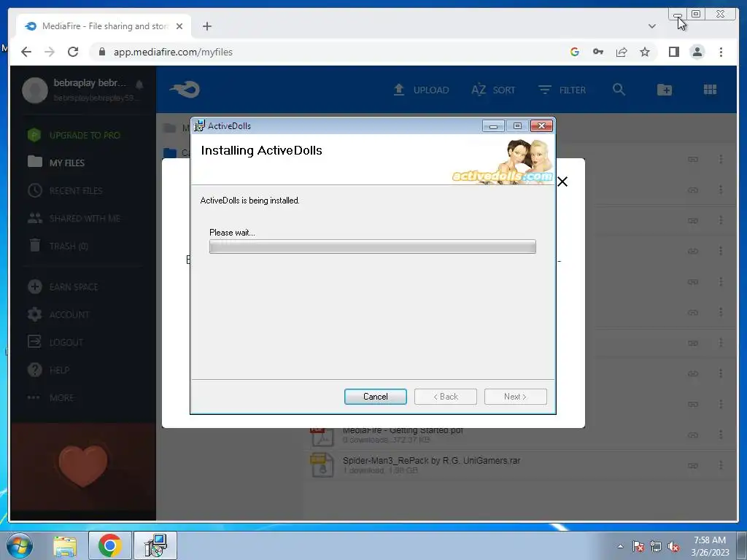Click Chrome forward navigation arrow

tap(50, 52)
